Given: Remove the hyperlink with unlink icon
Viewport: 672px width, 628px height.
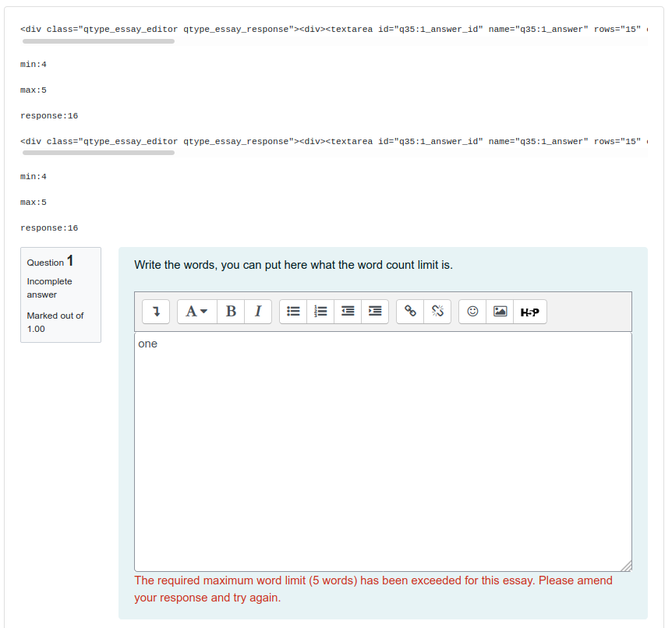Looking at the screenshot, I should tap(437, 312).
